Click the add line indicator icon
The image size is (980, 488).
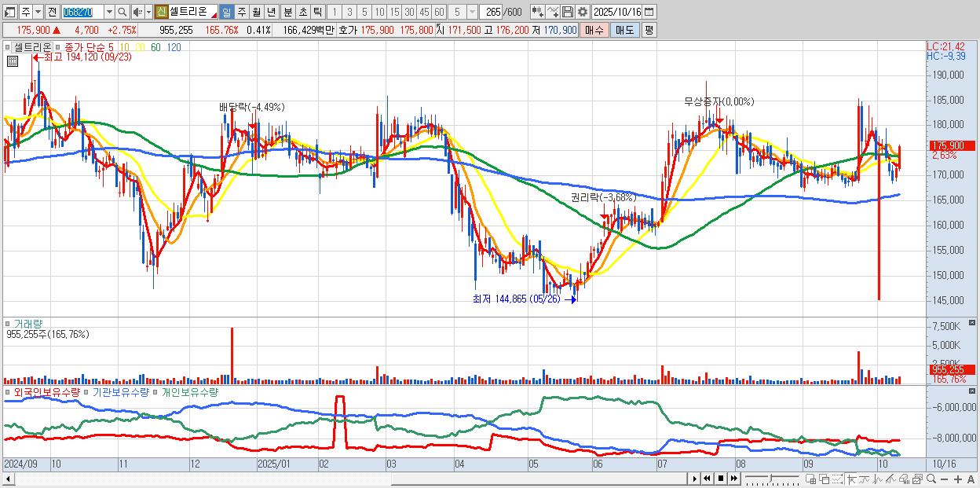(553, 12)
